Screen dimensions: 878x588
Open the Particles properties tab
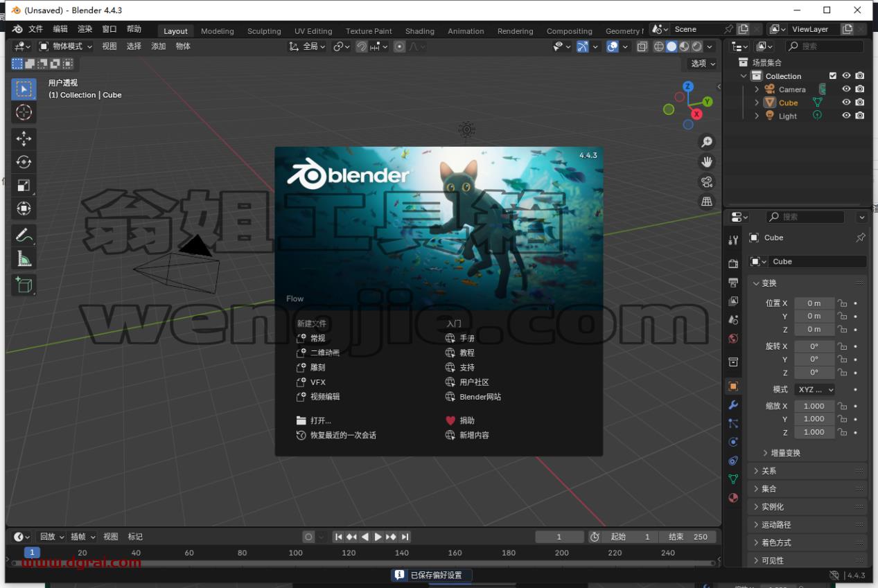pos(733,423)
